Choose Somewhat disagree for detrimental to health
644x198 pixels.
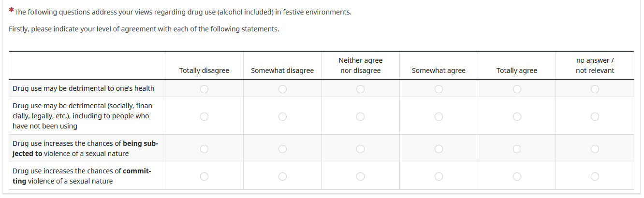click(282, 89)
